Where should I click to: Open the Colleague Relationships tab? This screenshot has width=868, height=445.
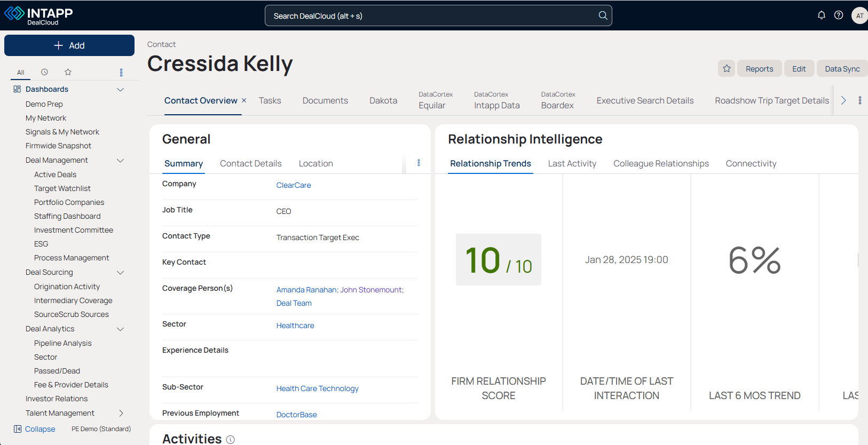click(x=661, y=163)
